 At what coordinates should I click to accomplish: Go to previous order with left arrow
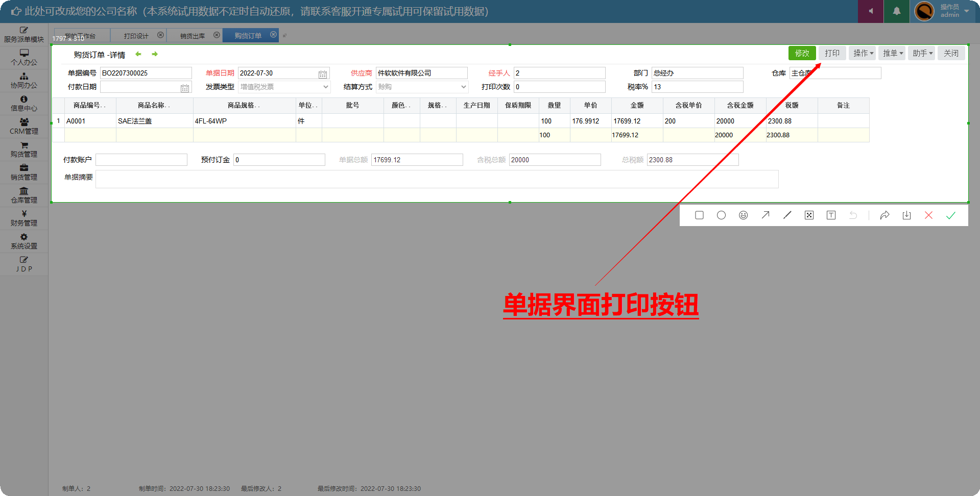(x=138, y=54)
